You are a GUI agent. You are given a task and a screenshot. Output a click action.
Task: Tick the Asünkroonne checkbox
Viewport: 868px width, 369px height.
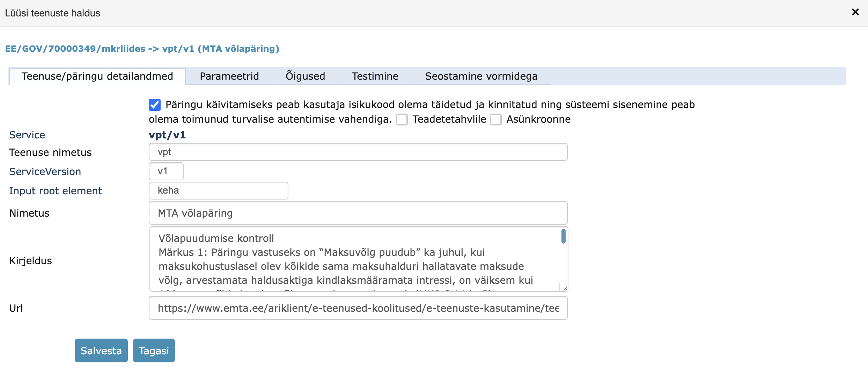point(496,120)
